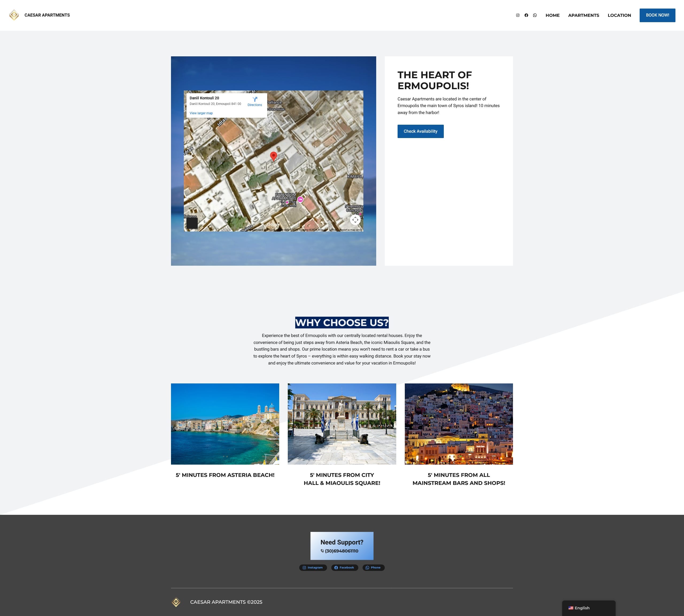Open the WhatsApp icon in the header
This screenshot has height=616, width=684.
point(535,15)
